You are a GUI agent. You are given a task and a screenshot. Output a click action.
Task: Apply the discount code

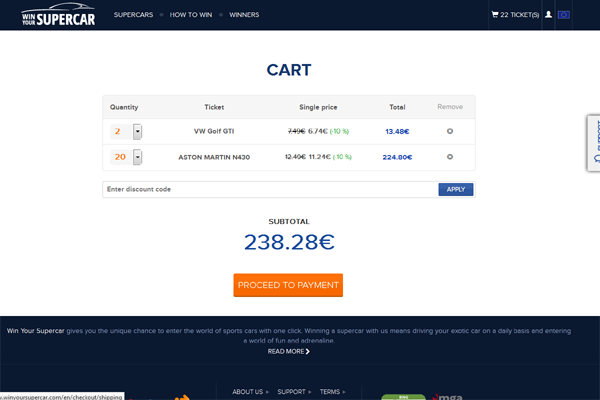tap(455, 189)
